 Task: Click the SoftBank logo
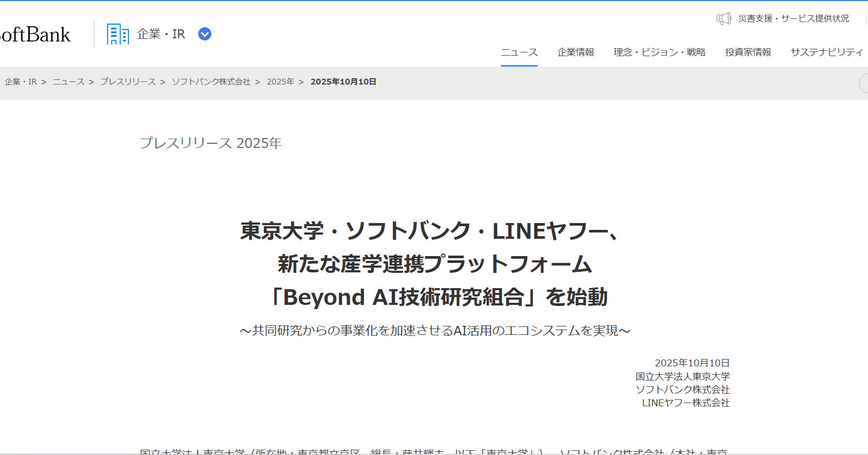pos(35,35)
